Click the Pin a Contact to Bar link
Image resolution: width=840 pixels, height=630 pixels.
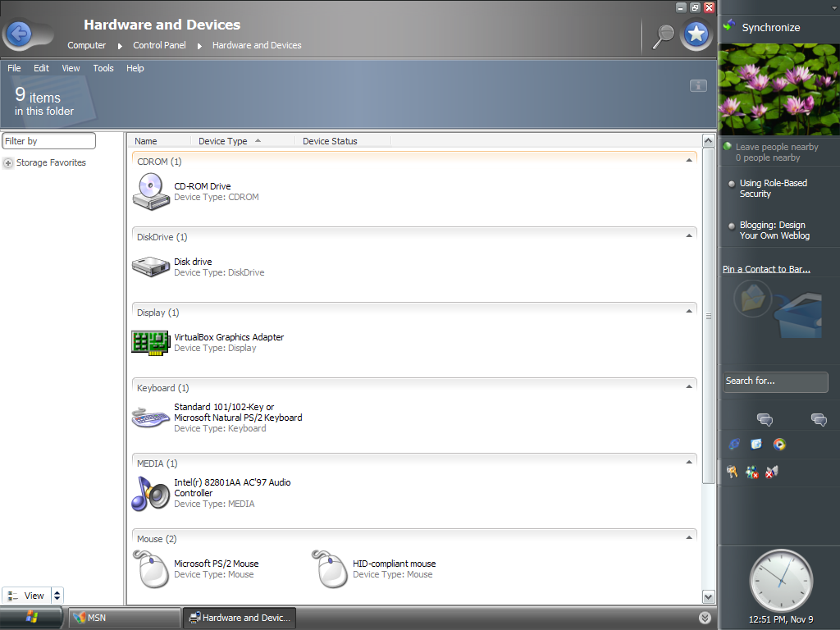(766, 269)
